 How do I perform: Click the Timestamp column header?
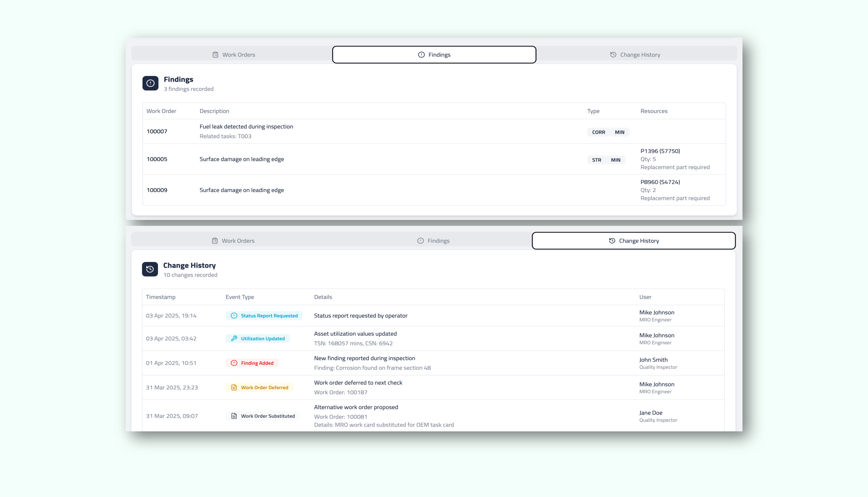(161, 297)
